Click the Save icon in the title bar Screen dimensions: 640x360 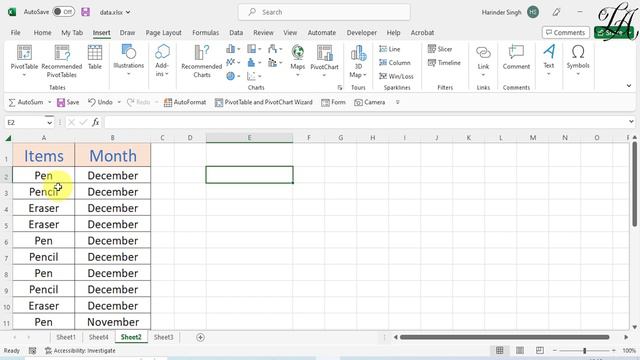[x=85, y=12]
